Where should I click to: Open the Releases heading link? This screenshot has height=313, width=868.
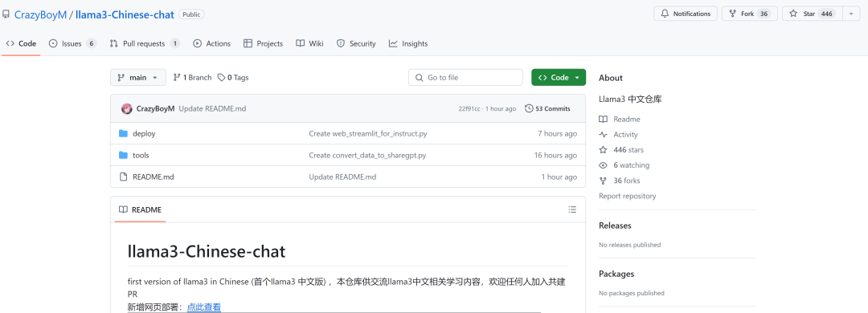pyautogui.click(x=615, y=226)
